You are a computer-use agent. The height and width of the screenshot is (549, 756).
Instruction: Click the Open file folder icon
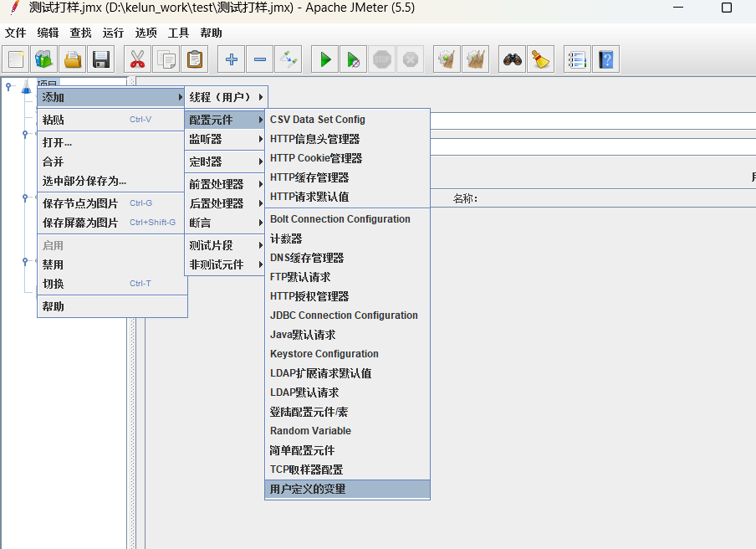click(72, 59)
